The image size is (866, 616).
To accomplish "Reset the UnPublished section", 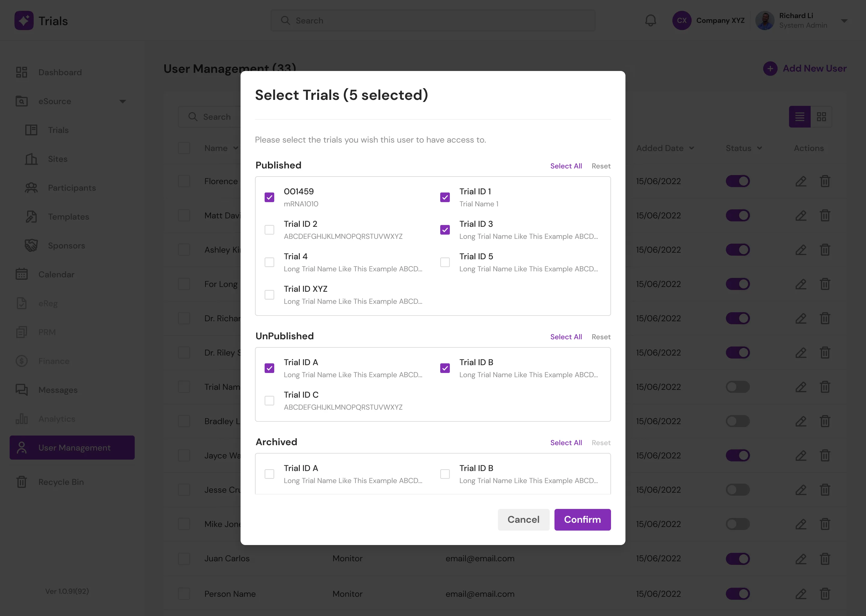I will [601, 337].
